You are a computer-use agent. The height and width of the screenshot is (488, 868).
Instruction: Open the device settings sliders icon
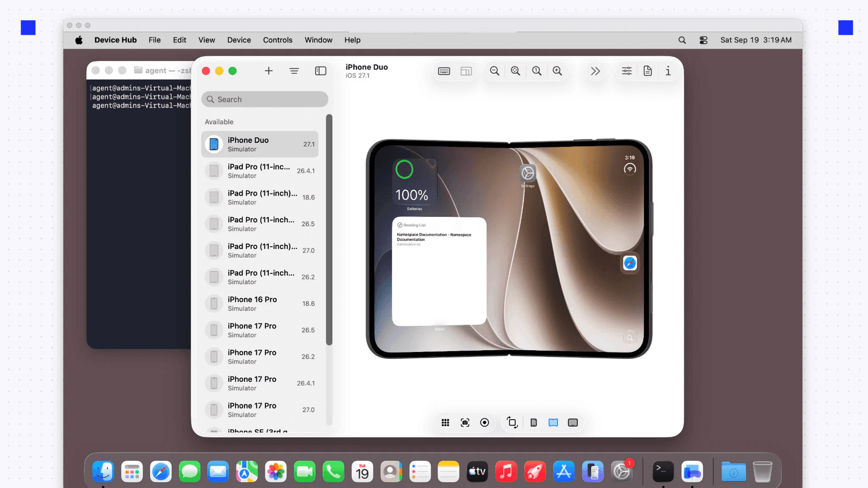point(627,71)
